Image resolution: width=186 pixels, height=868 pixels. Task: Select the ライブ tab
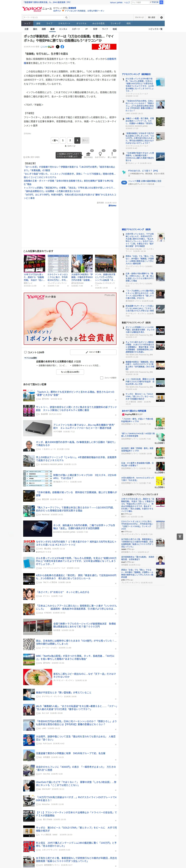49,24
